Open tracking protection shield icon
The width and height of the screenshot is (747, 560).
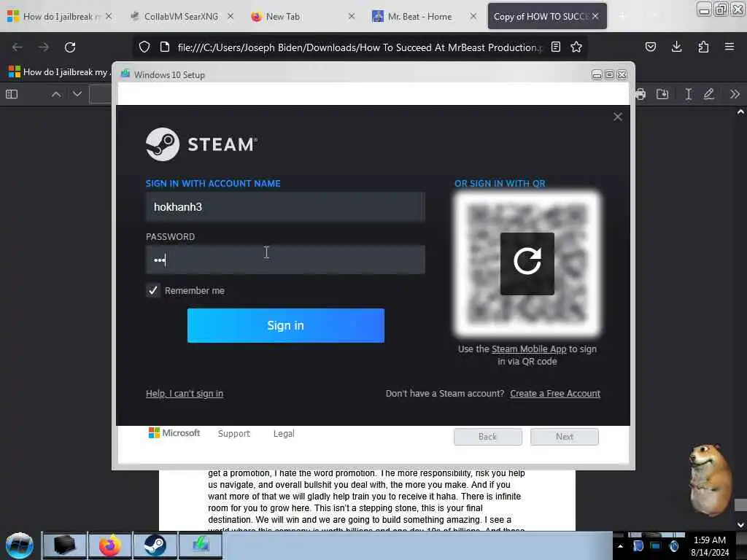point(144,47)
